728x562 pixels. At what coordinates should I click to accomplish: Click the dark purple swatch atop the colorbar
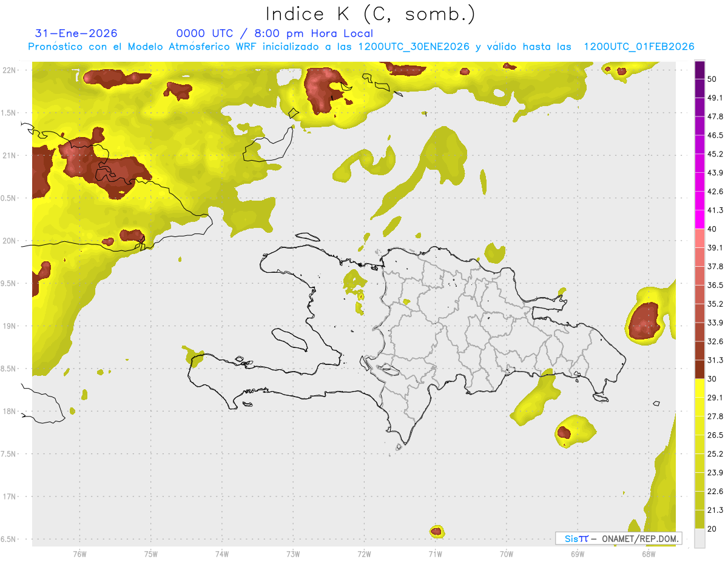pyautogui.click(x=699, y=70)
